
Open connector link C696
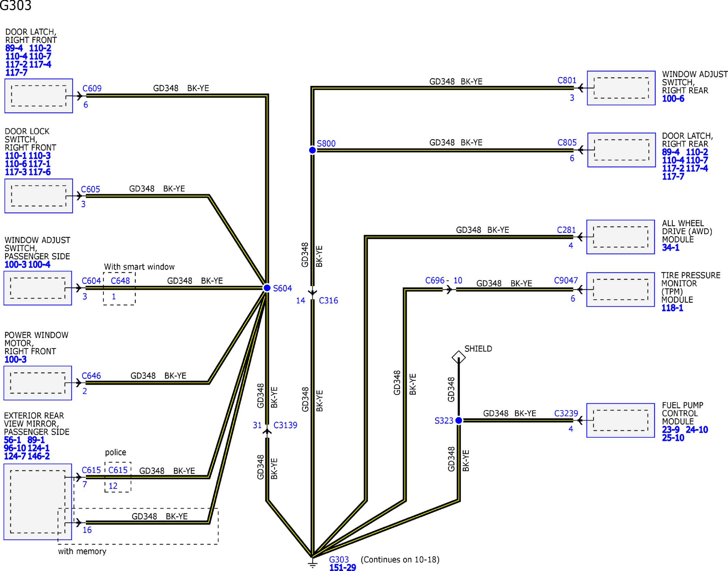(435, 280)
